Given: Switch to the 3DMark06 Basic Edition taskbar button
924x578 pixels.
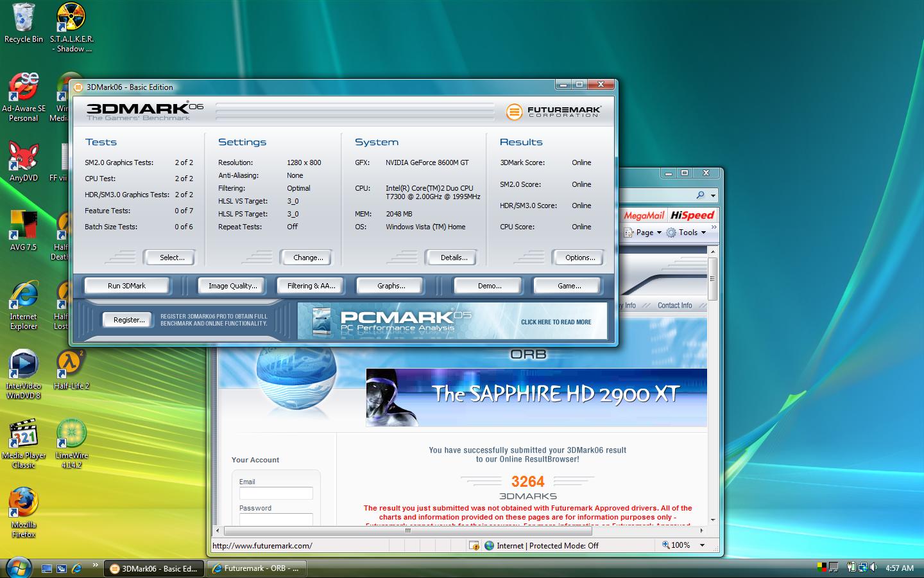Looking at the screenshot, I should click(154, 568).
